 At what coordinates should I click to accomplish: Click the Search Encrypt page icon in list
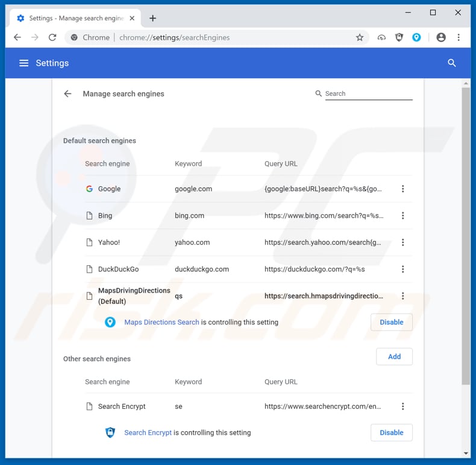click(89, 406)
